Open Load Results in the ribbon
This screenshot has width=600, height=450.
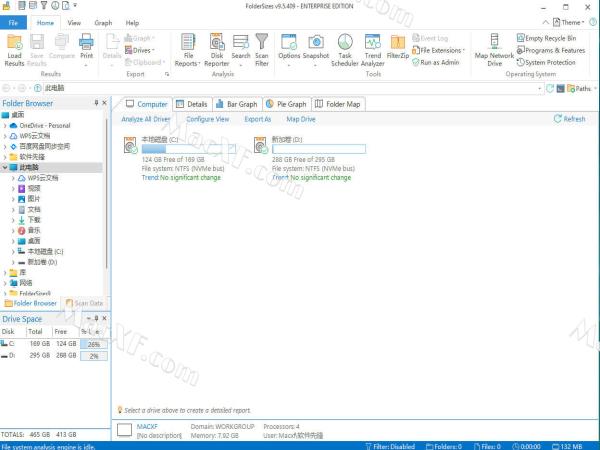(x=15, y=50)
